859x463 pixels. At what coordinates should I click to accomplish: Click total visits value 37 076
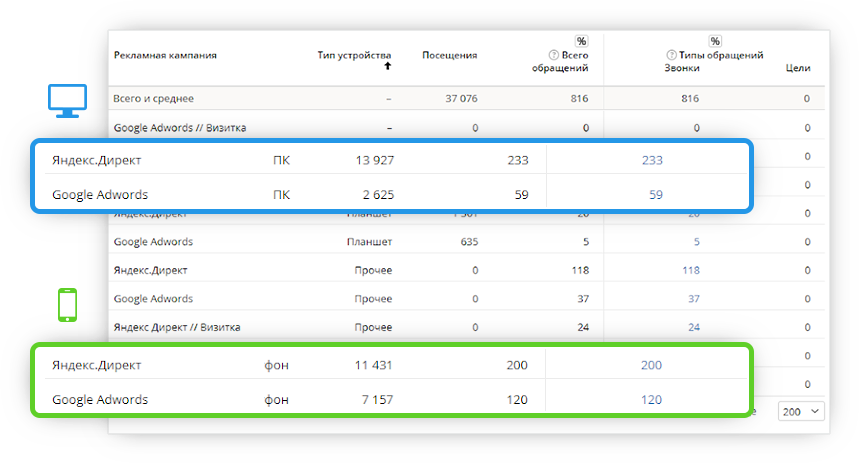tap(461, 99)
